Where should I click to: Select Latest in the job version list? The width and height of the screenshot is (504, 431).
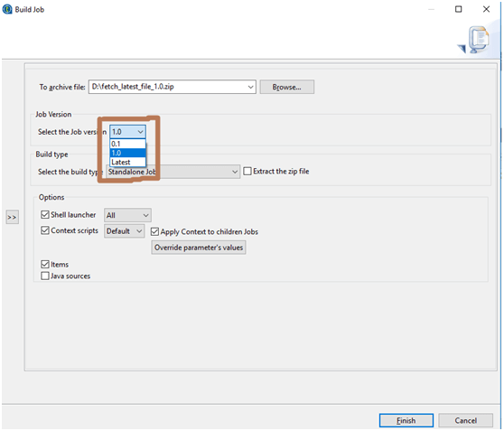point(128,162)
